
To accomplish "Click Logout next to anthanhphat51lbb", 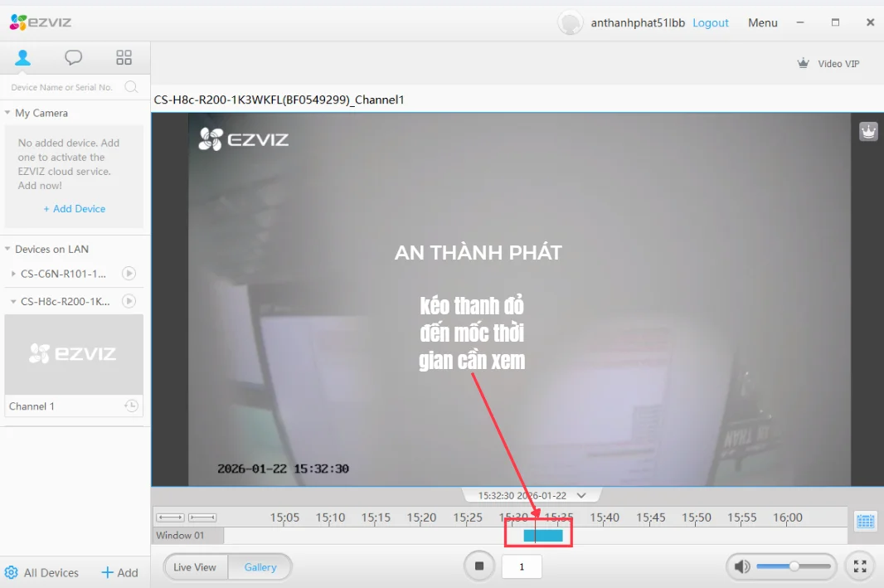I will click(711, 22).
